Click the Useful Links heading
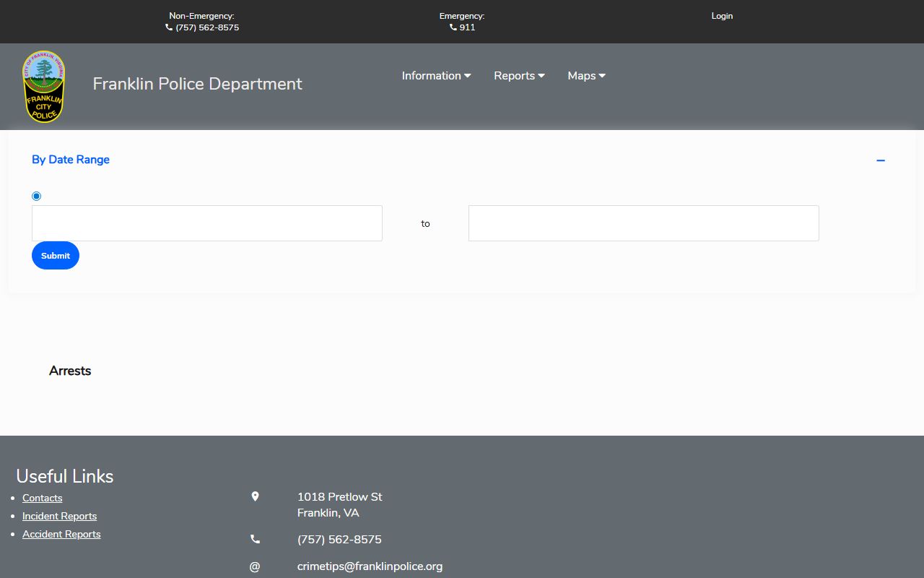Viewport: 924px width, 578px height. (x=65, y=476)
